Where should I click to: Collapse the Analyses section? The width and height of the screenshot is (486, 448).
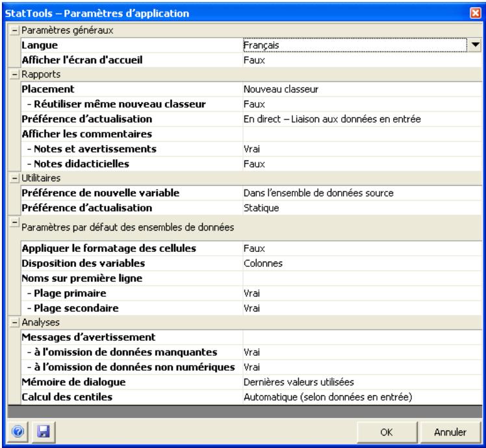[x=14, y=323]
